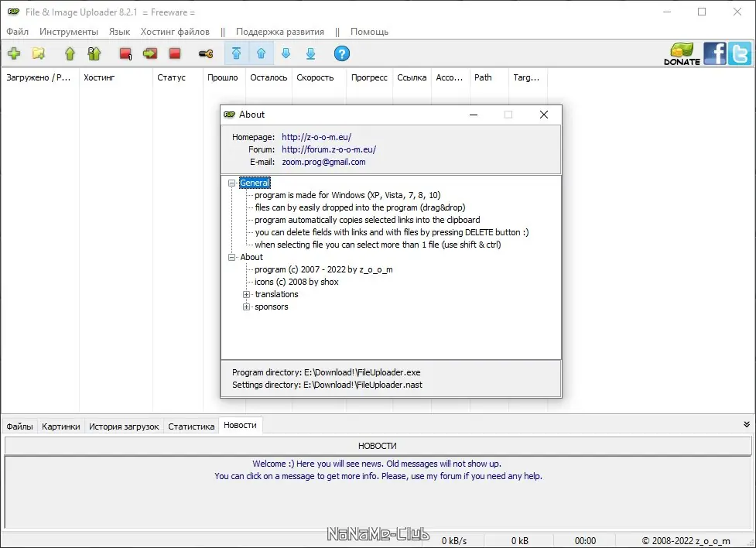The height and width of the screenshot is (548, 756).
Task: Open the homepage link http://z-o-o-m.eu/
Action: [x=316, y=137]
